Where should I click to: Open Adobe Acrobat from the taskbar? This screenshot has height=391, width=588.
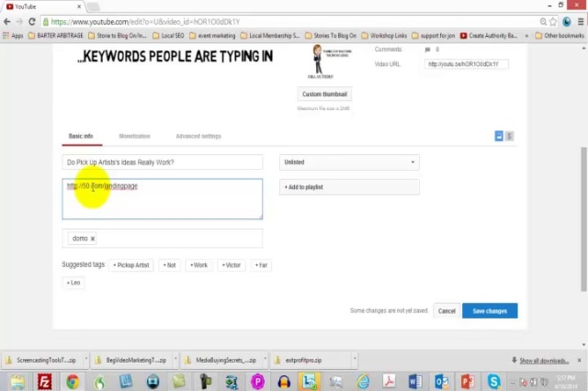coord(389,382)
